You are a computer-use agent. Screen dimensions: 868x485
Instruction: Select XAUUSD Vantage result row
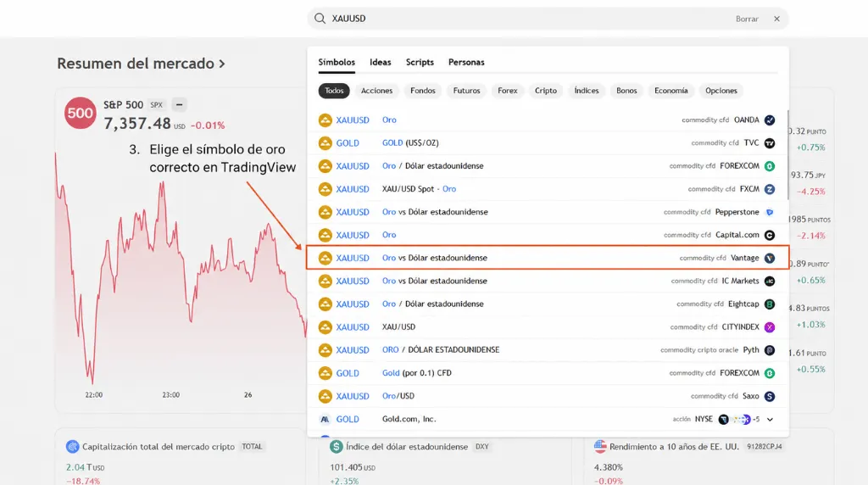pos(547,258)
